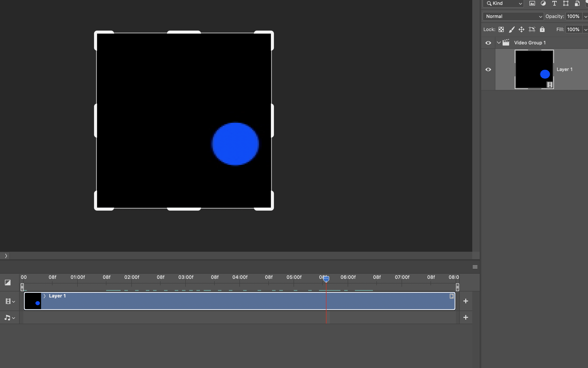This screenshot has width=588, height=368.
Task: Toggle Layer 1 visibility eye
Action: click(x=488, y=70)
